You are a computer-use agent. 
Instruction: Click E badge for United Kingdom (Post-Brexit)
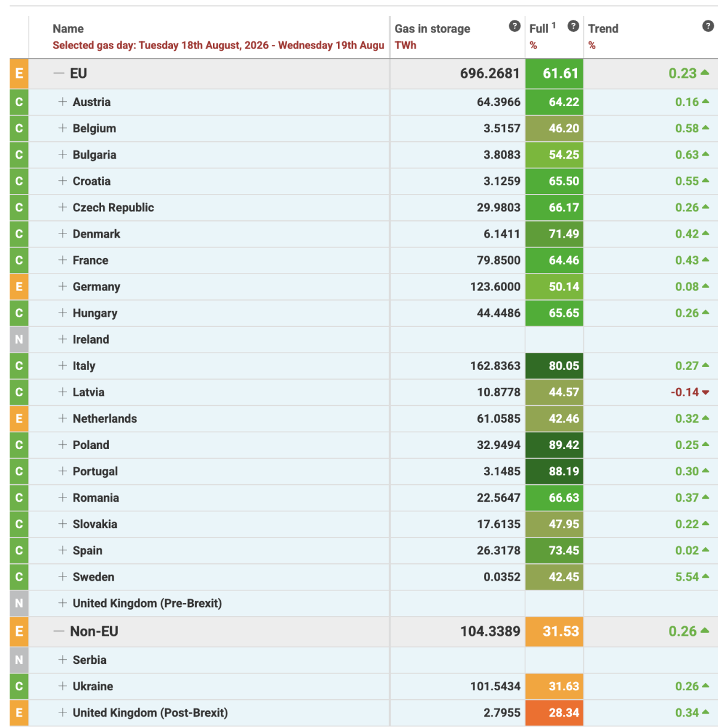19,712
